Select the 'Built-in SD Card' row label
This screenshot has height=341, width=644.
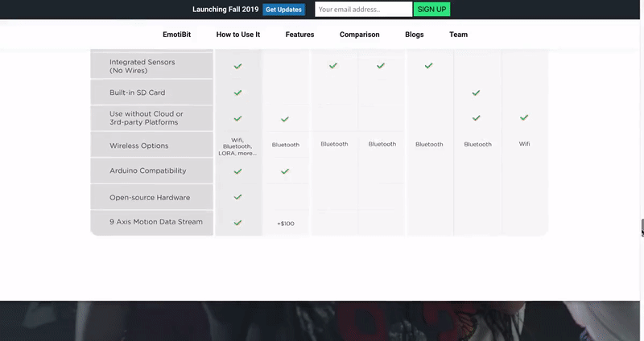point(137,92)
